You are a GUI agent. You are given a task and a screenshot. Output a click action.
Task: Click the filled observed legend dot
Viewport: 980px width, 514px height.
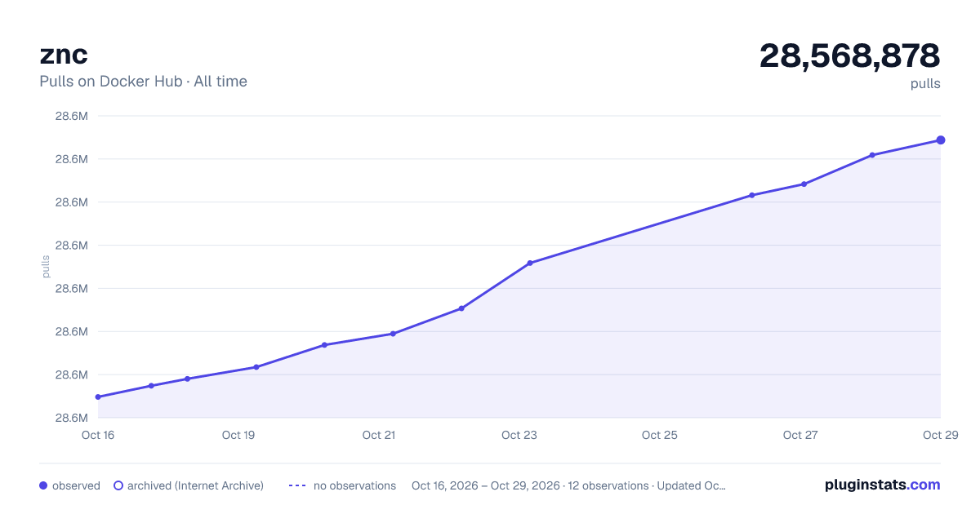click(43, 485)
